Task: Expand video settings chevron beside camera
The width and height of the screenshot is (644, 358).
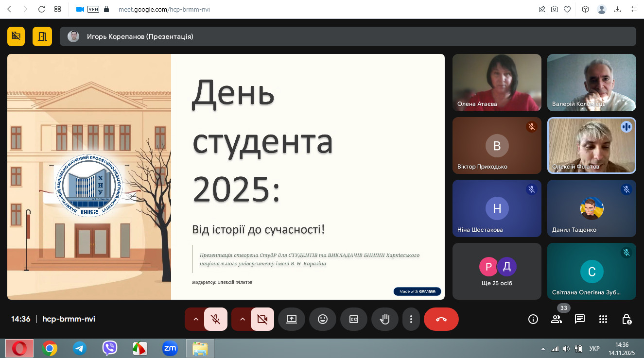Action: tap(243, 319)
